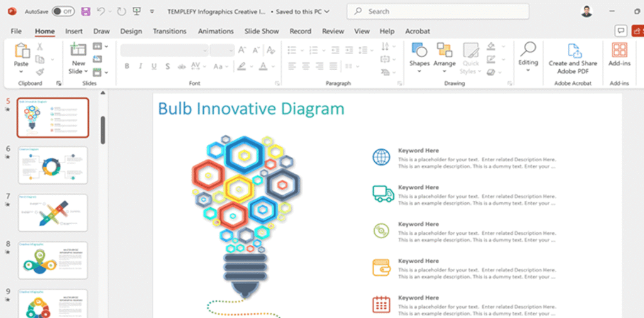The height and width of the screenshot is (318, 644).
Task: Open the File menu
Action: 16,31
